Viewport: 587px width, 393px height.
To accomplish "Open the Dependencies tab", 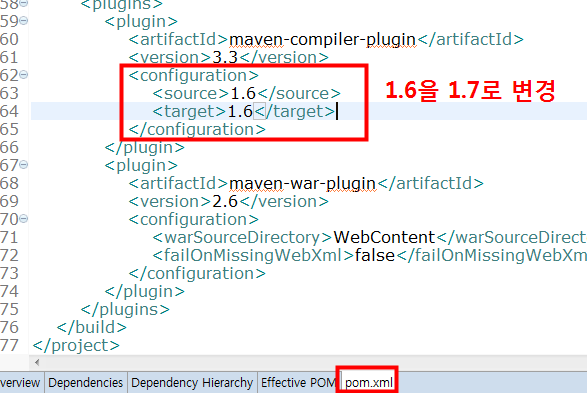I will pyautogui.click(x=86, y=383).
